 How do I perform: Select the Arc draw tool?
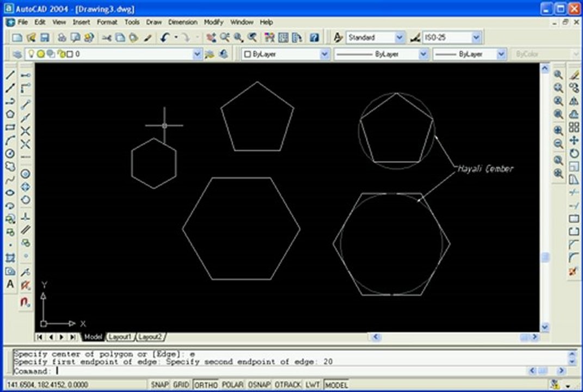(x=10, y=140)
